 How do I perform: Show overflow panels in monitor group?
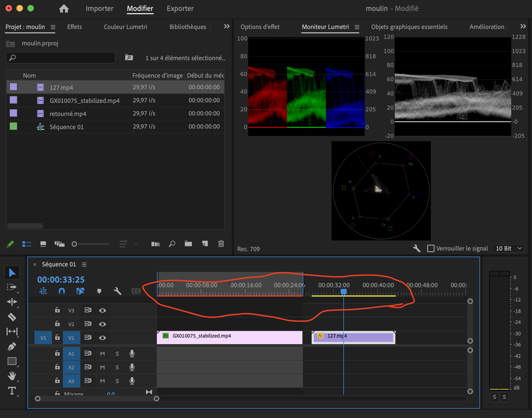[x=523, y=27]
